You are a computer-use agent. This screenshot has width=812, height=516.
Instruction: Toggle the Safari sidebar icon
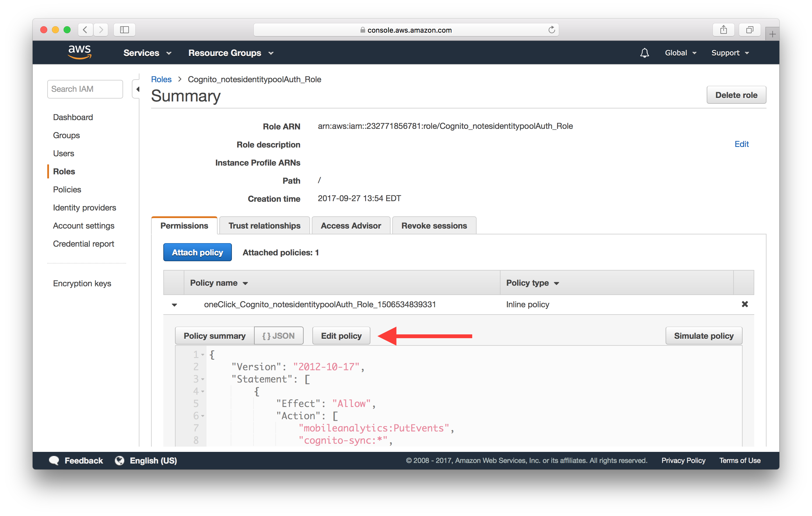125,30
